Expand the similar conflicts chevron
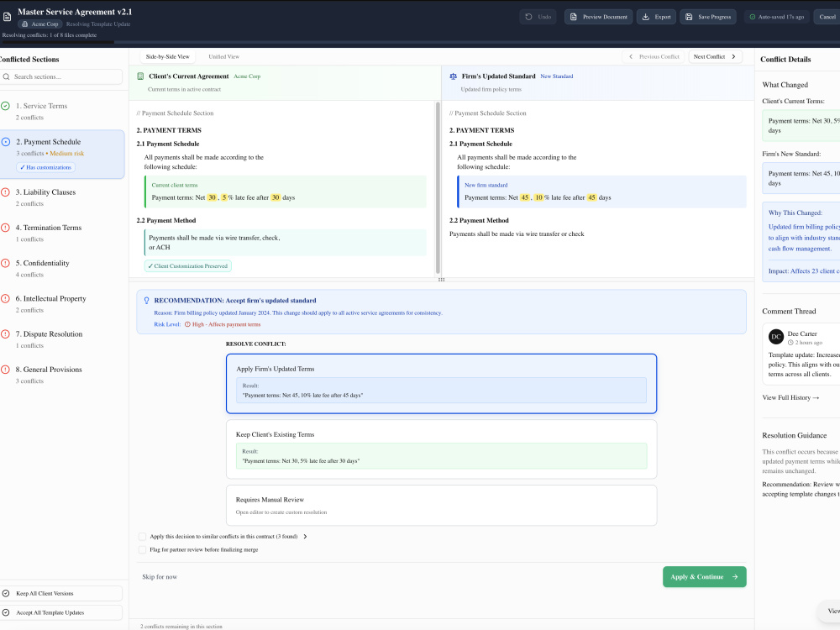 (306, 536)
